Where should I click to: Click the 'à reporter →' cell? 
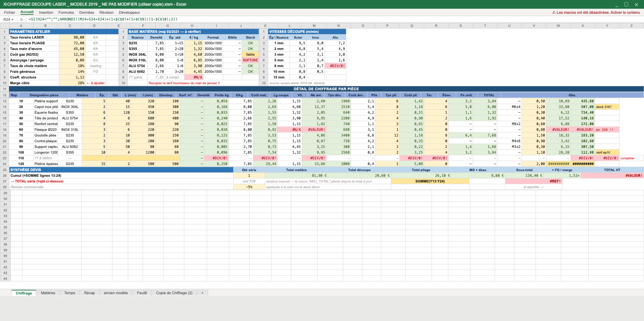[534, 187]
